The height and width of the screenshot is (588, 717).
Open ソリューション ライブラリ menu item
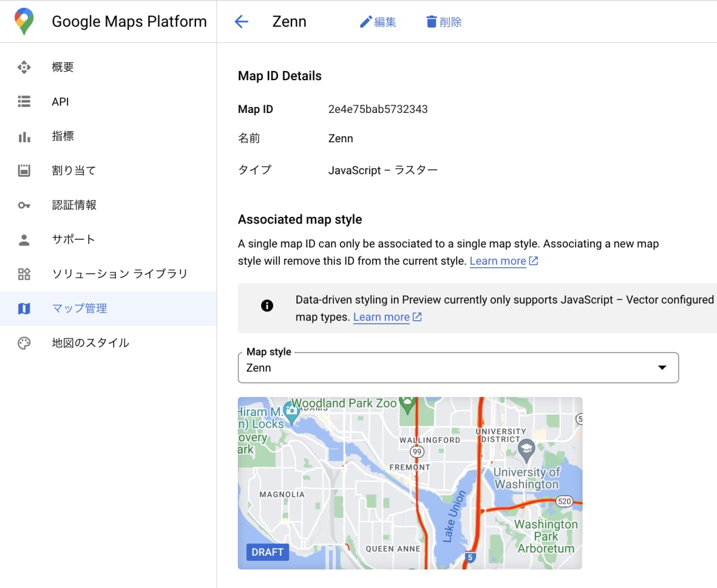[108, 274]
